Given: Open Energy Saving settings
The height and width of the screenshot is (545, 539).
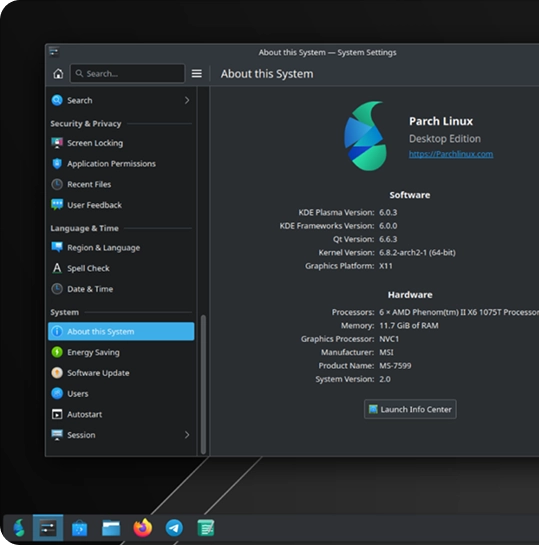Looking at the screenshot, I should pyautogui.click(x=121, y=352).
